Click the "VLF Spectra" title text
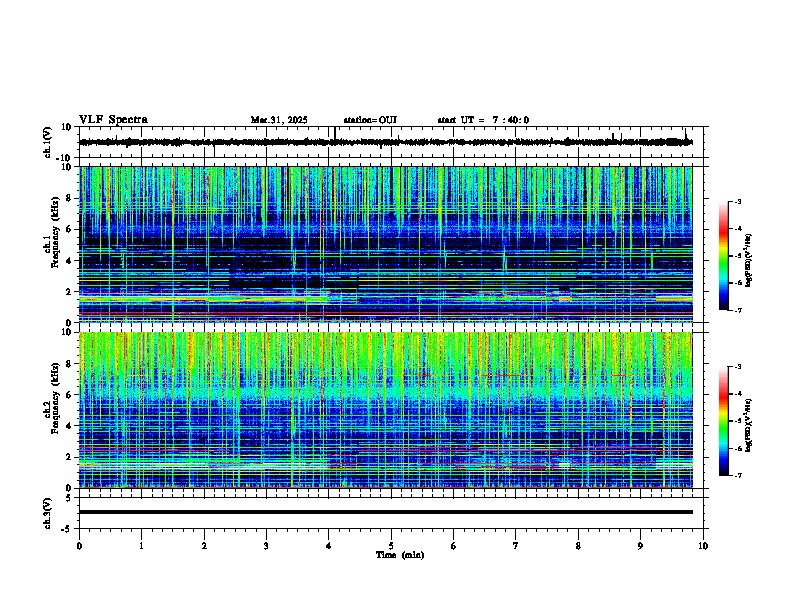The image size is (792, 612). pyautogui.click(x=113, y=120)
